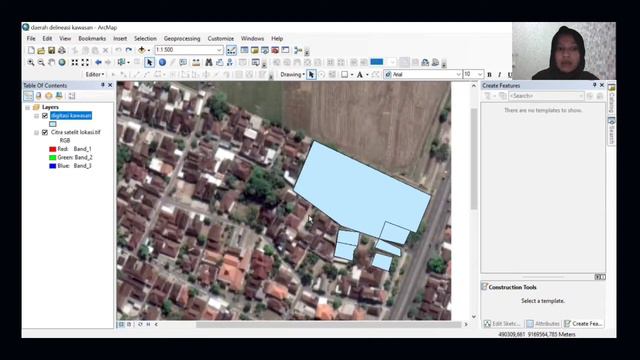The width and height of the screenshot is (640, 360).
Task: Collapse the Layers group expander
Action: [27, 107]
